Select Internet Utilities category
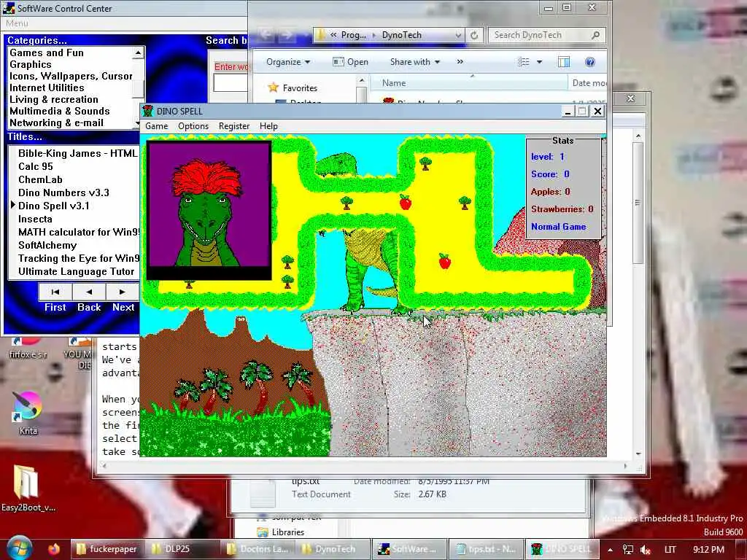This screenshot has height=560, width=747. (x=47, y=87)
